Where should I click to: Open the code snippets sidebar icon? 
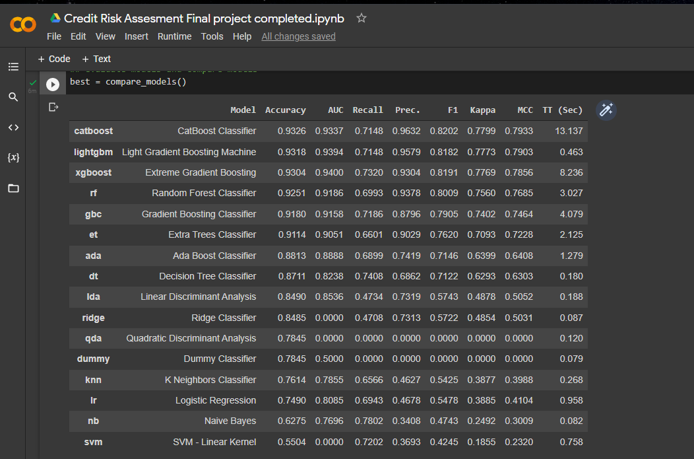(13, 127)
